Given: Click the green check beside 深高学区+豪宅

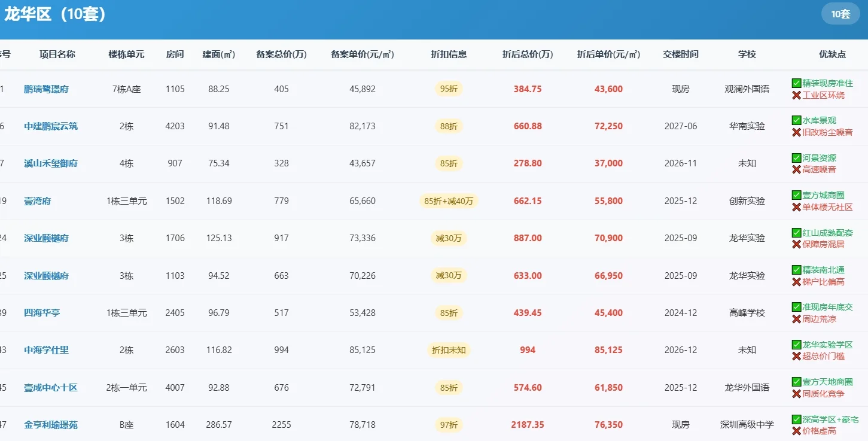Looking at the screenshot, I should coord(796,419).
